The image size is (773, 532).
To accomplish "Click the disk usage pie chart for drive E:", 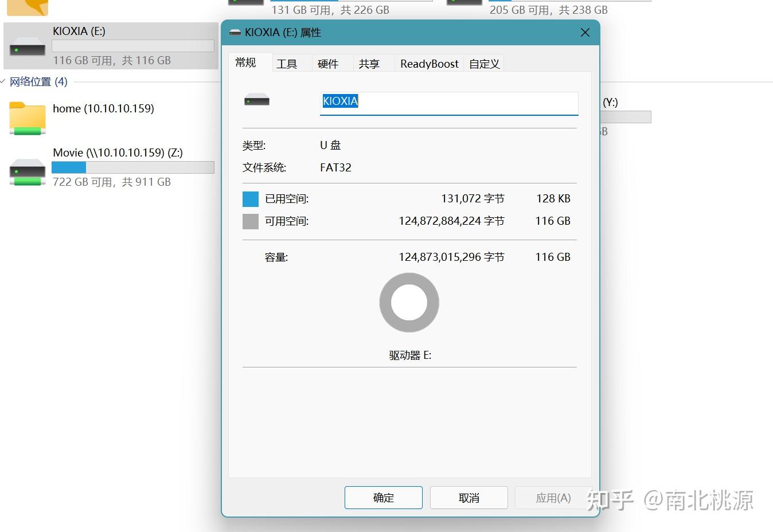I will [x=409, y=302].
